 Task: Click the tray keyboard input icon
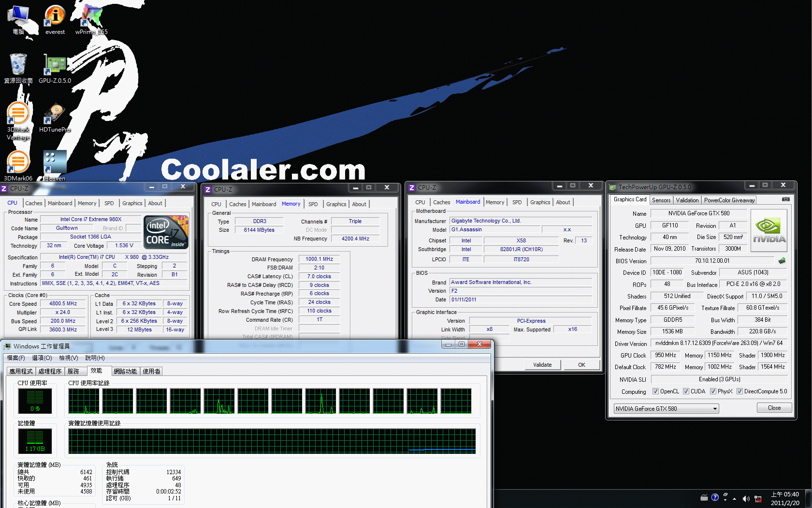click(x=704, y=497)
